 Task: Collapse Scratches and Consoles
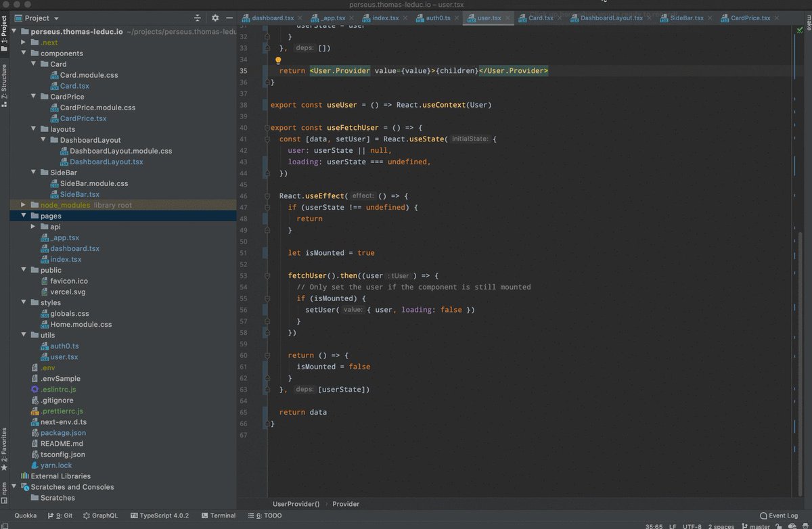15,486
